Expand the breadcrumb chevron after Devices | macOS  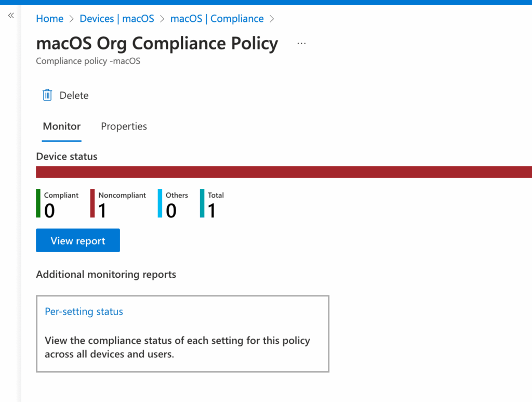(163, 19)
